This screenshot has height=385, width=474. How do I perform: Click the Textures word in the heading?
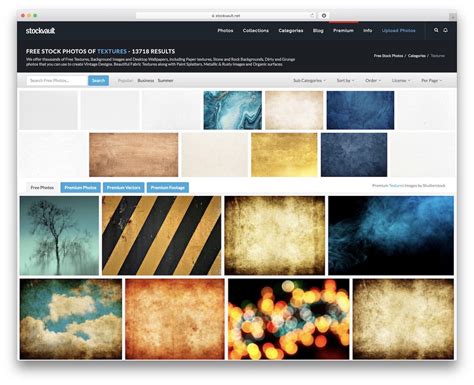(112, 51)
